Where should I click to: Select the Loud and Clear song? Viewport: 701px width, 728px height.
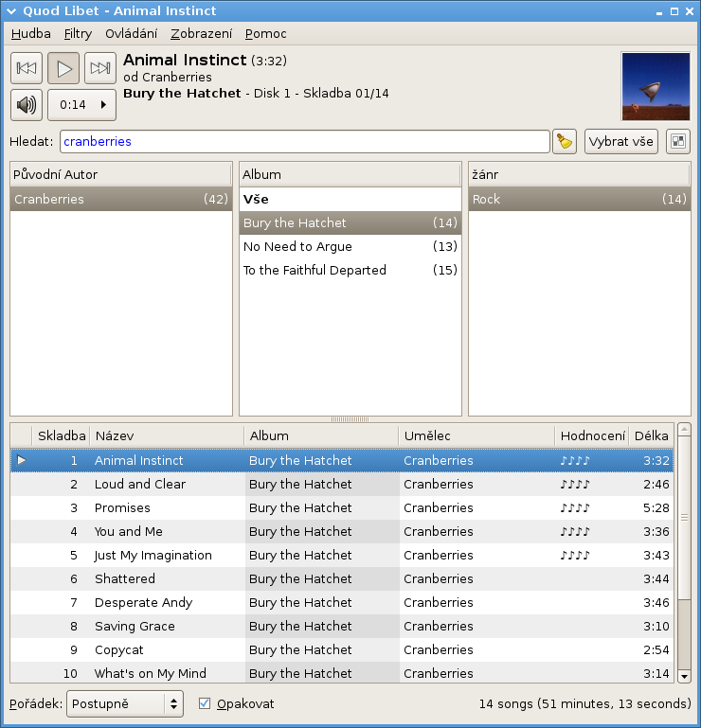(x=342, y=485)
